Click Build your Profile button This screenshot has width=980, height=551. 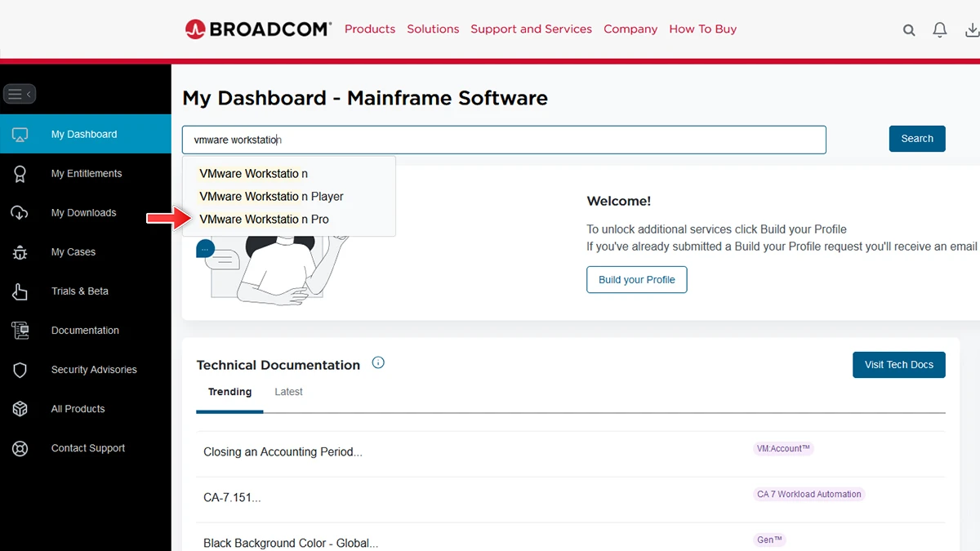[637, 279]
